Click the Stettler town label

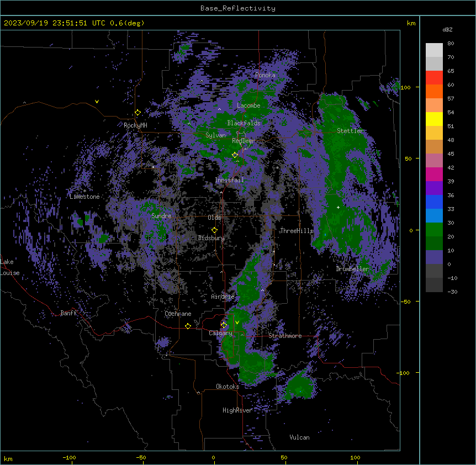[350, 131]
